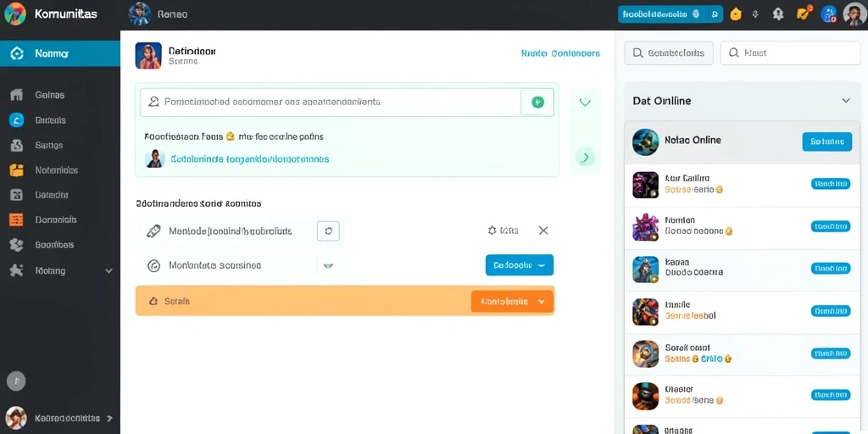Click the paperclip icon in the Montode row

(x=153, y=231)
